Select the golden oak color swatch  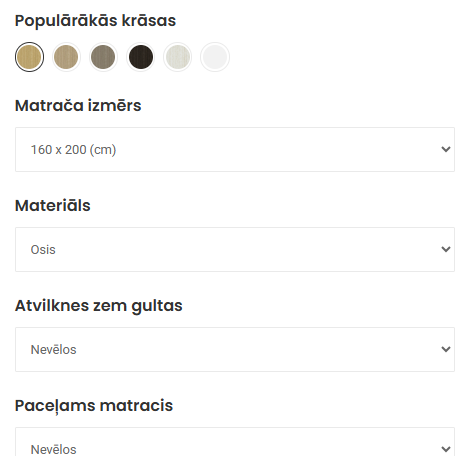coord(29,57)
